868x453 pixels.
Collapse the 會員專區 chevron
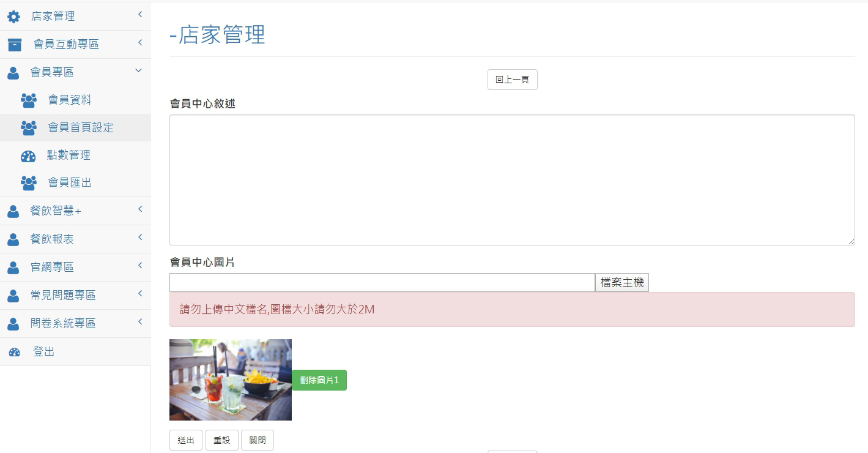[x=139, y=70]
